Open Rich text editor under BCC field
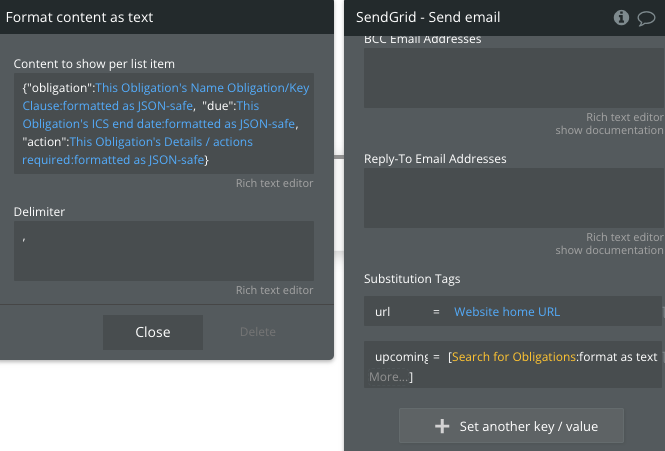This screenshot has width=665, height=451. point(623,118)
